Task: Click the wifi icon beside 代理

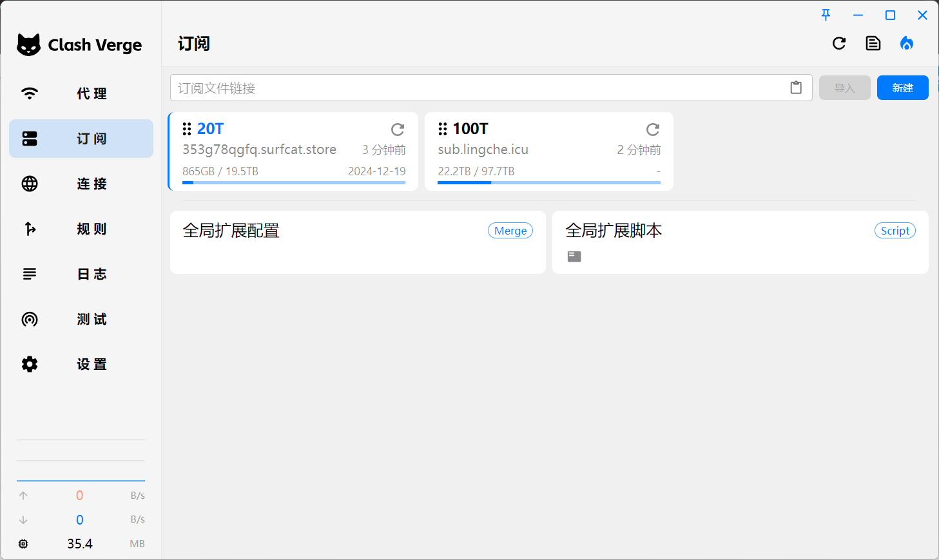Action: (x=30, y=93)
